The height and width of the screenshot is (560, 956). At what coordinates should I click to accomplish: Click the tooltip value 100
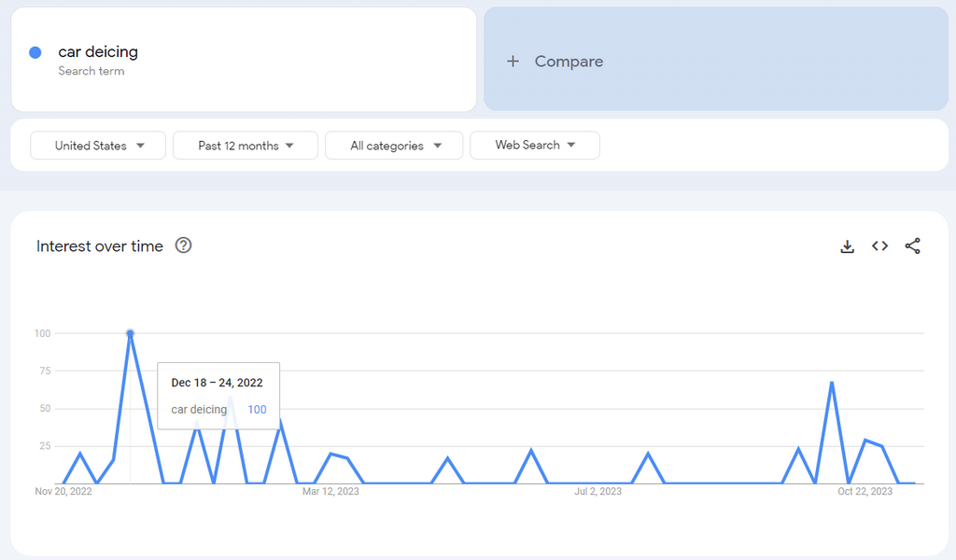[x=257, y=410]
